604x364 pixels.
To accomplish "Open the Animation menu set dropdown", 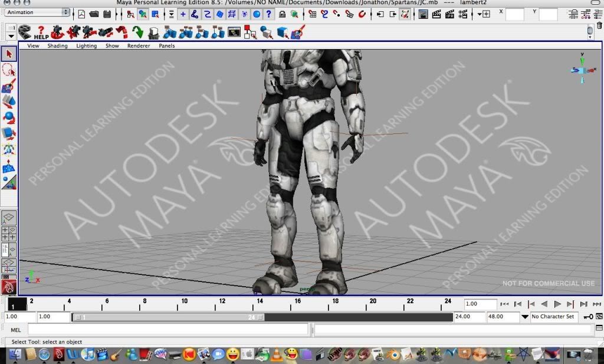I will coord(37,12).
